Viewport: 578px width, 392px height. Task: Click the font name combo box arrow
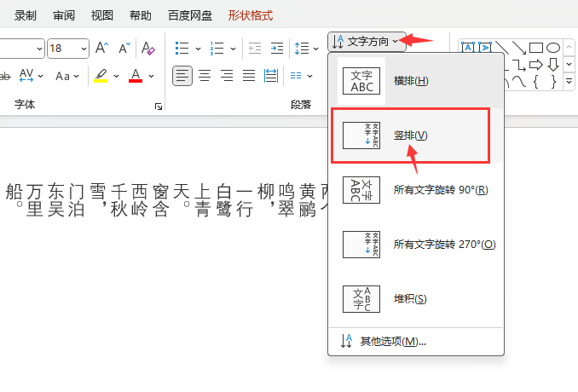pyautogui.click(x=39, y=49)
